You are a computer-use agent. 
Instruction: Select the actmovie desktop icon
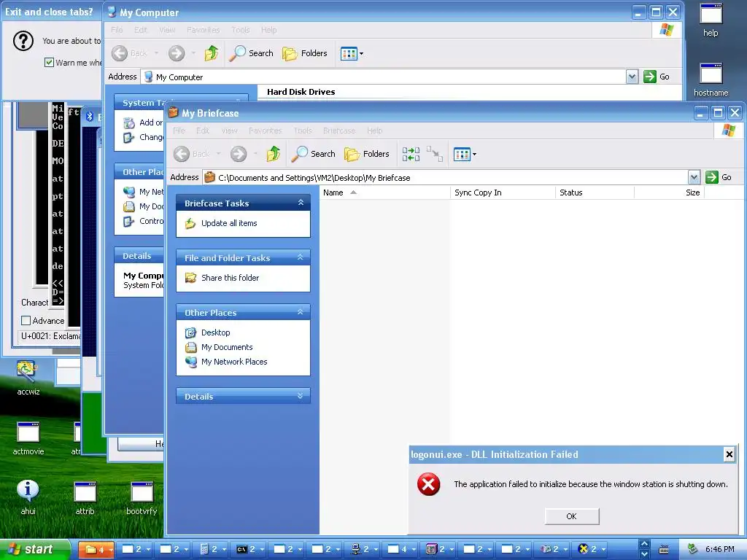28,438
